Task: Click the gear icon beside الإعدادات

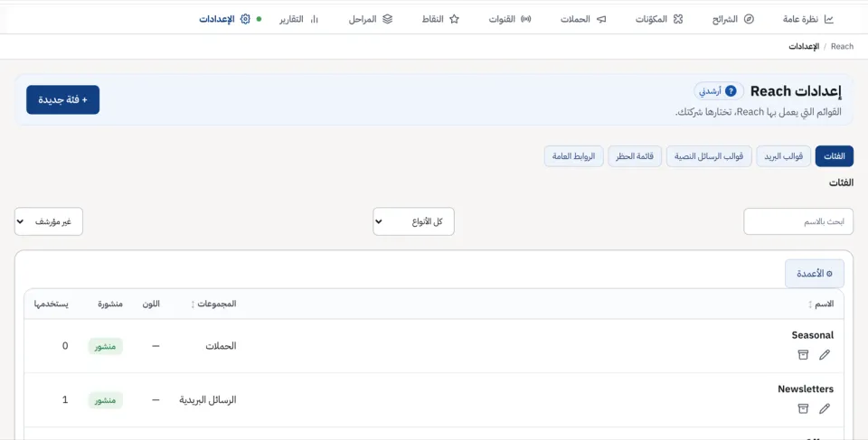Action: [245, 19]
